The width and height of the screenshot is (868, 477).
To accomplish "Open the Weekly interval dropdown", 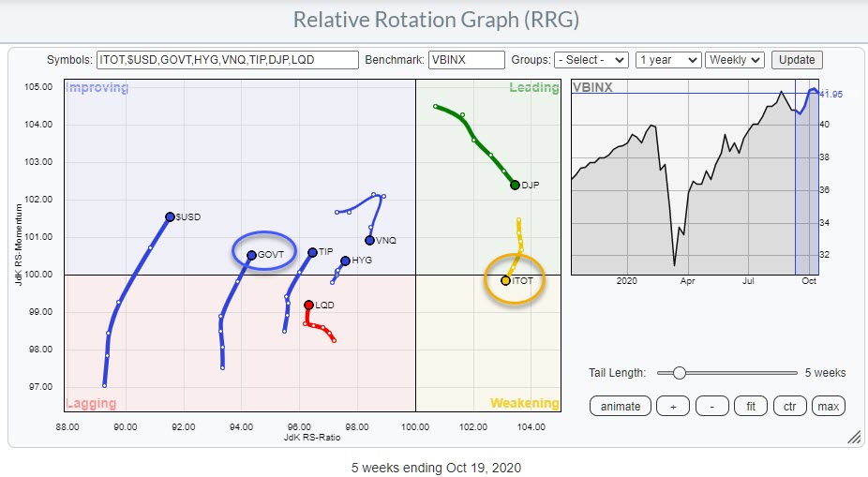I will 735,60.
